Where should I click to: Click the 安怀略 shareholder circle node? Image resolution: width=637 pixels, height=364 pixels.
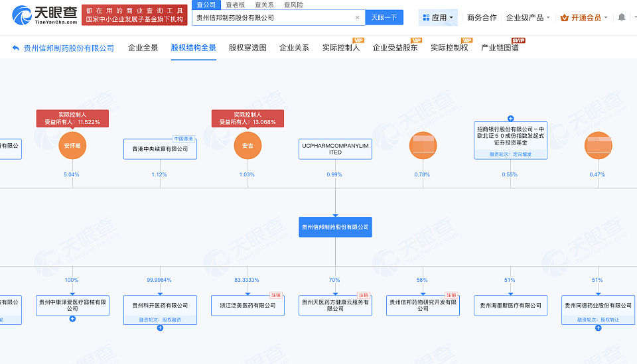pyautogui.click(x=72, y=146)
